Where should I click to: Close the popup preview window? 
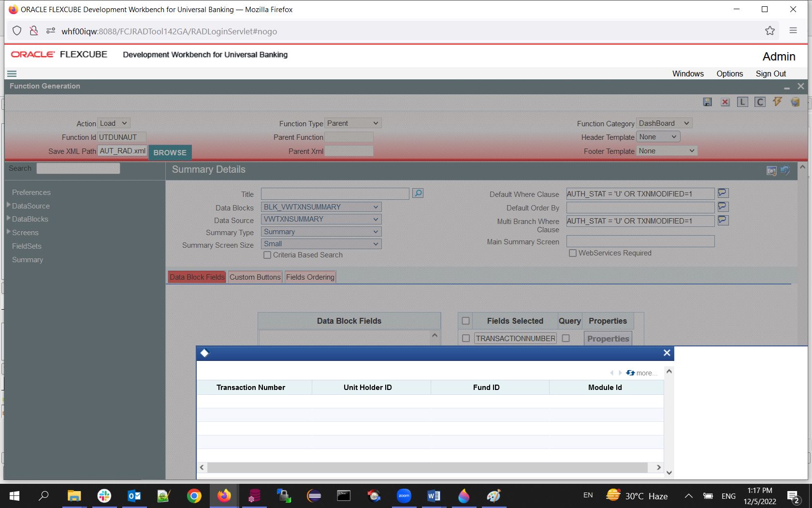pos(667,353)
